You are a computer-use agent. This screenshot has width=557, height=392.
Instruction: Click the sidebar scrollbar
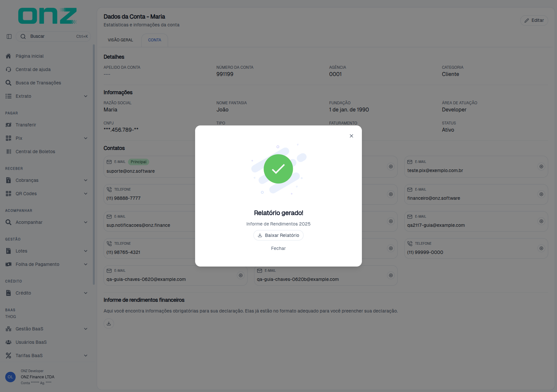pyautogui.click(x=94, y=165)
